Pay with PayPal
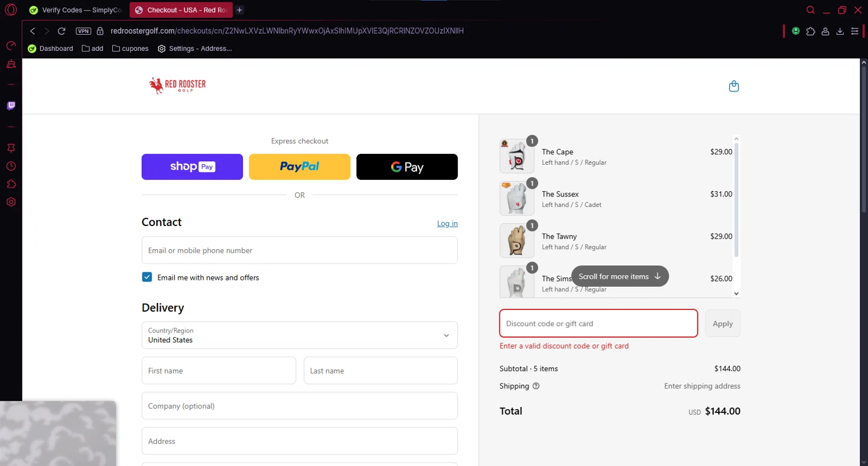The height and width of the screenshot is (466, 868). 300,167
